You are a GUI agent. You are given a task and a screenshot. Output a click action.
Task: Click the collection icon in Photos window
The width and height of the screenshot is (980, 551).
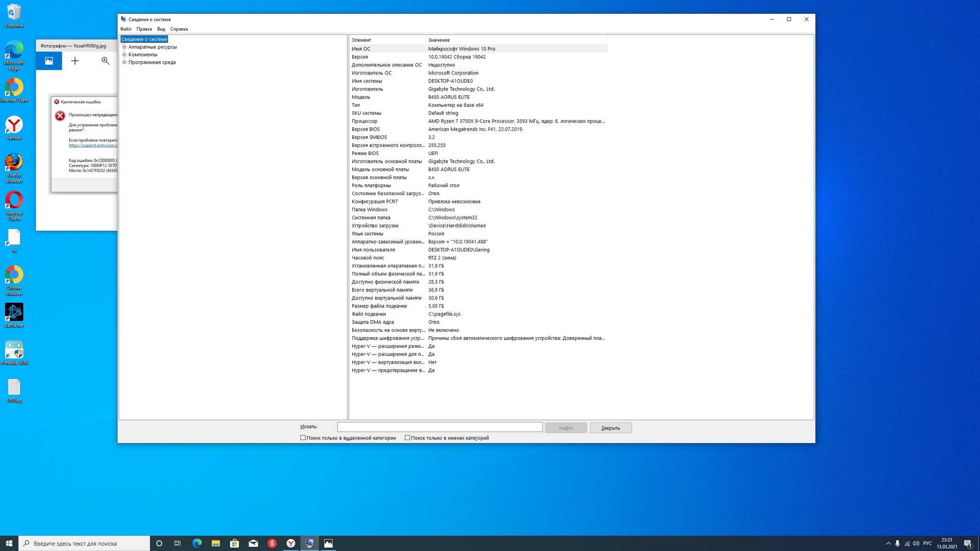(x=49, y=61)
